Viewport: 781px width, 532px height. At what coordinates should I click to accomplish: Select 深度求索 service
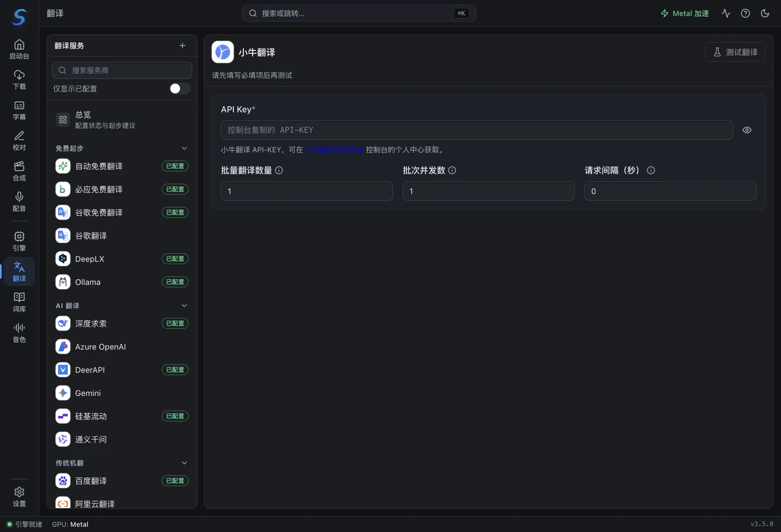click(122, 323)
